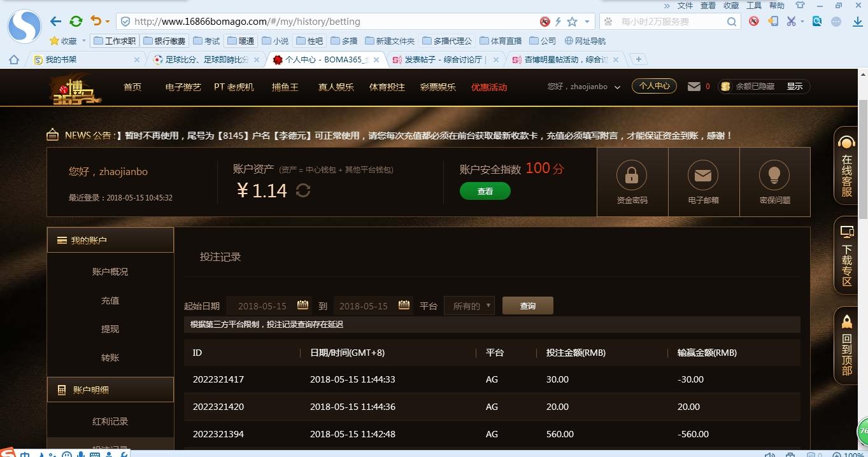868x457 pixels.
Task: Click bet ID 2022321417 cell
Action: [218, 379]
